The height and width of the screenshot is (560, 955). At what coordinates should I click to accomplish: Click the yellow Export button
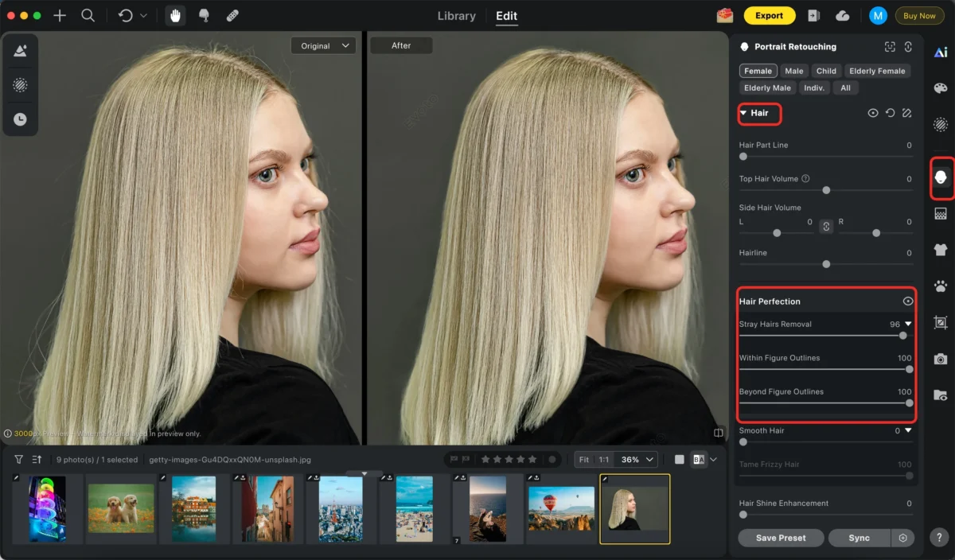[769, 16]
